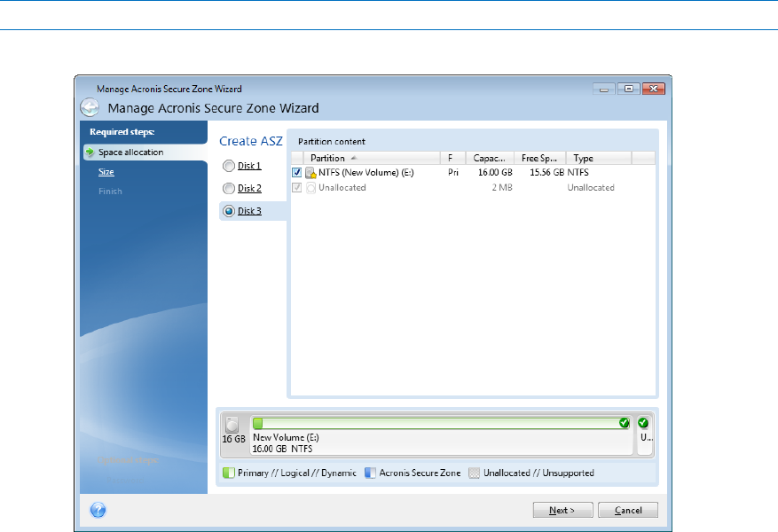778x532 pixels.
Task: Select the unallocated block labeled U...
Action: (645, 434)
